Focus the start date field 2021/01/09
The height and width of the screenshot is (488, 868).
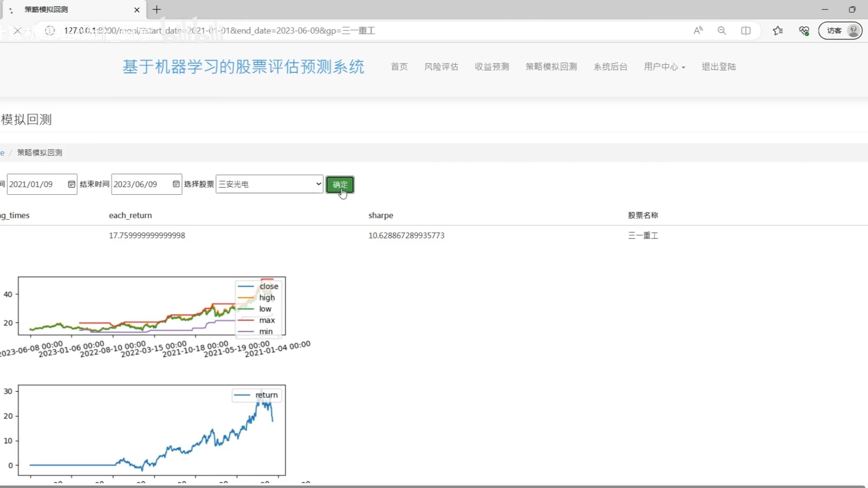point(42,184)
